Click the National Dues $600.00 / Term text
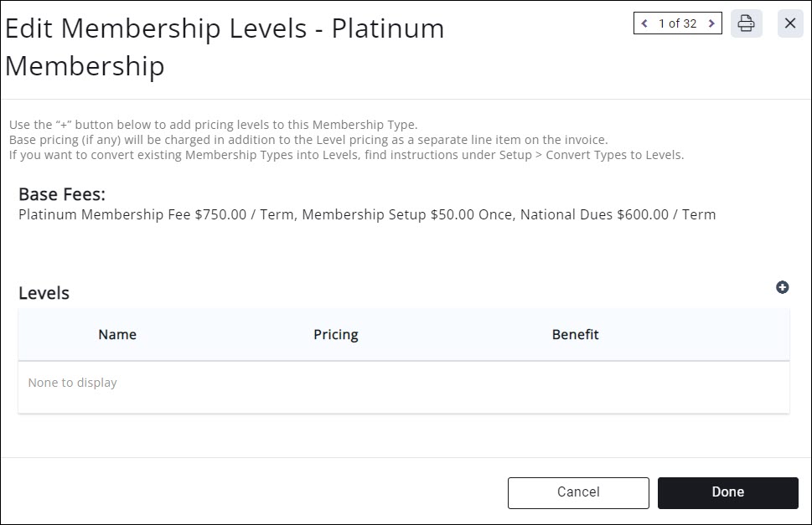 pyautogui.click(x=618, y=214)
